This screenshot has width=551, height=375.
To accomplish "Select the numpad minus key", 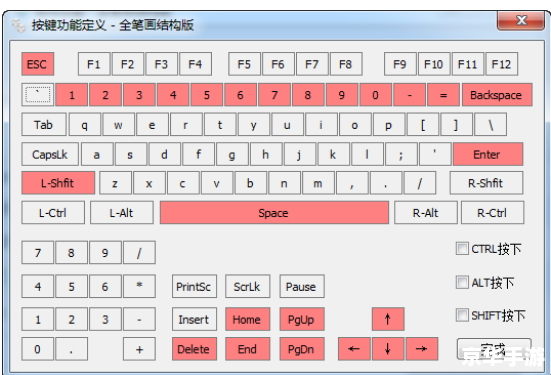I will coord(140,319).
